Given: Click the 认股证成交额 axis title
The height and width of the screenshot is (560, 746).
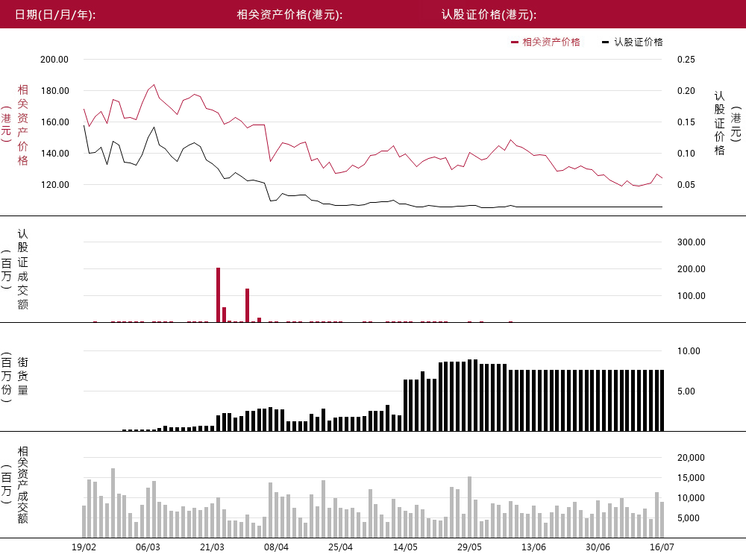Looking at the screenshot, I should (22, 269).
